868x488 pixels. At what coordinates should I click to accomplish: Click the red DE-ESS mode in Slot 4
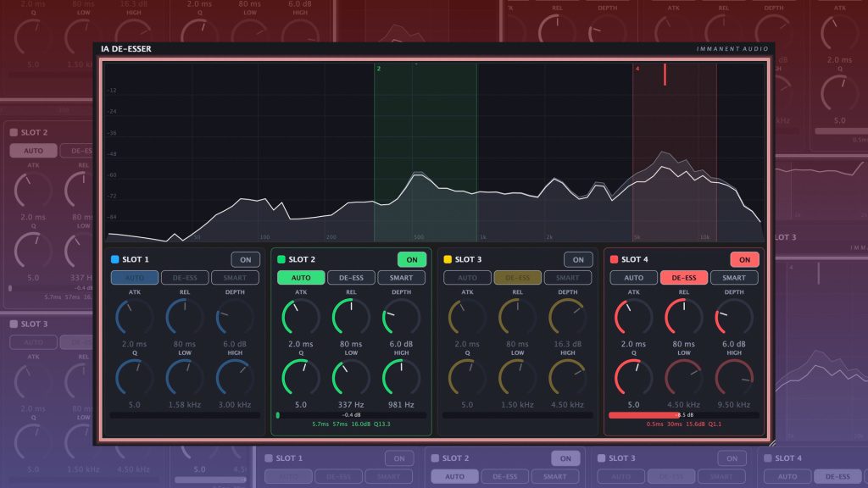(x=684, y=278)
